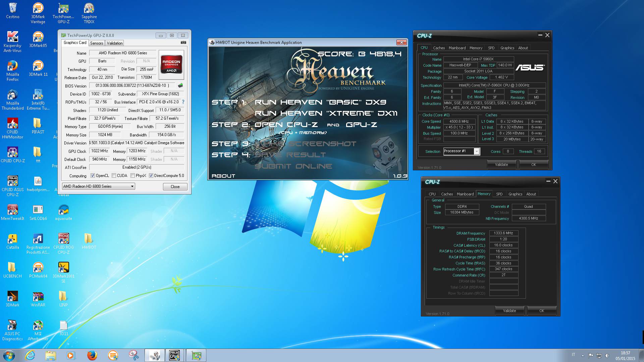This screenshot has height=362, width=644.
Task: Click Validate in the bottom CPU-Z window
Action: point(509,311)
